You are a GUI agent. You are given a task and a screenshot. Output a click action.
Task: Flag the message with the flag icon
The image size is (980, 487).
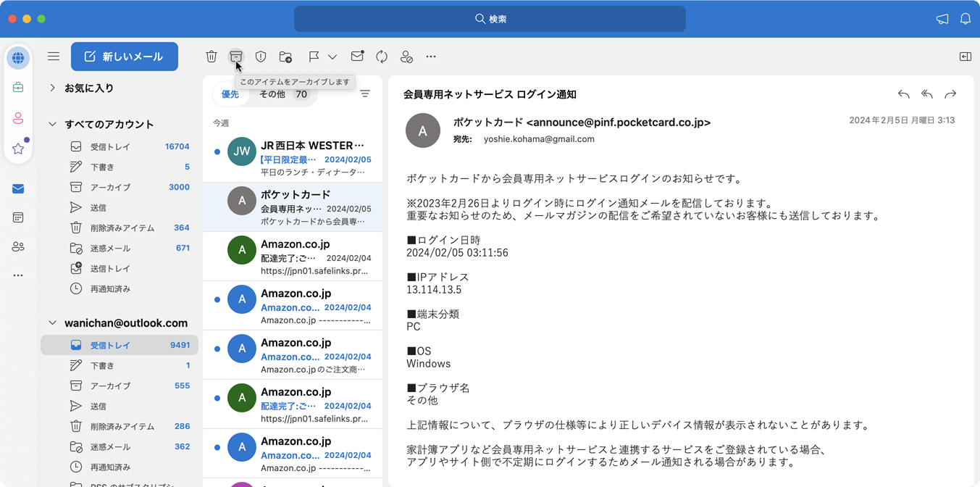(x=314, y=57)
